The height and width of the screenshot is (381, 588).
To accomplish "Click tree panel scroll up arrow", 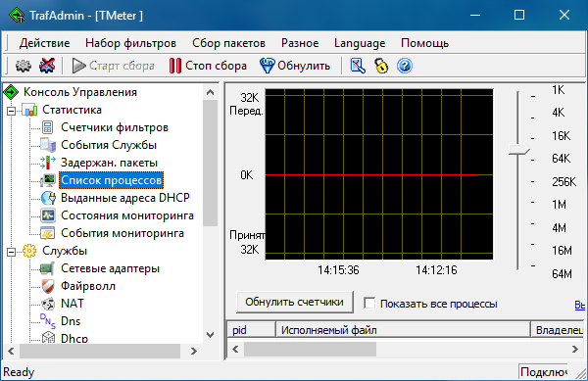I will 210,92.
